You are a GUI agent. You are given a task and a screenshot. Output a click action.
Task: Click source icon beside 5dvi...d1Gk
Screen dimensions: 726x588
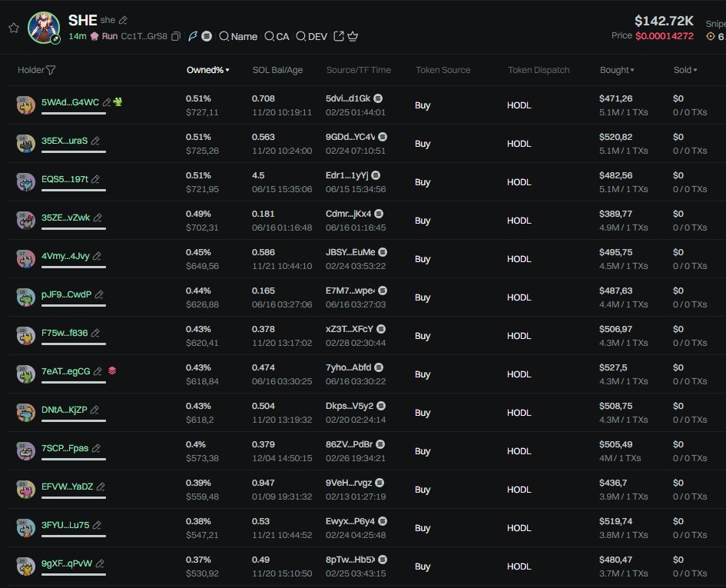point(378,98)
